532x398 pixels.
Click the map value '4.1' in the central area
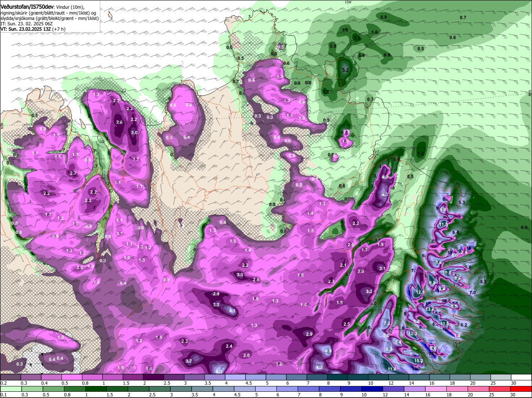[232, 311]
